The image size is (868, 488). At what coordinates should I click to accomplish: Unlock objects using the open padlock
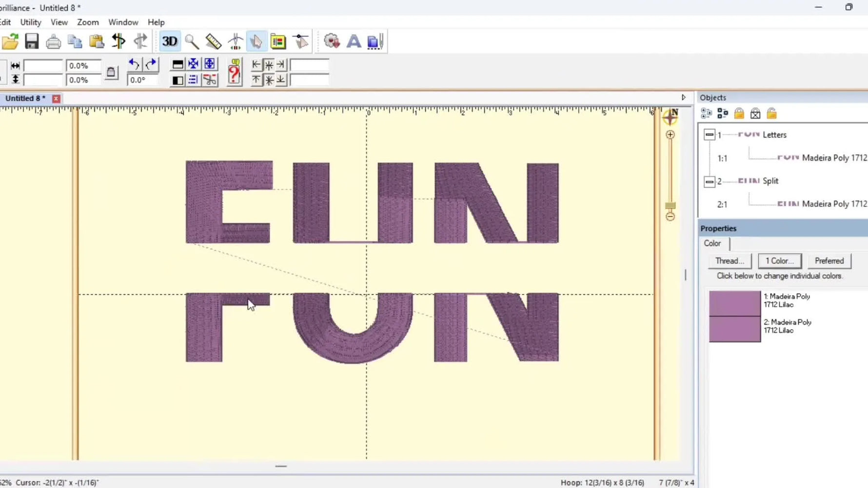coord(771,114)
